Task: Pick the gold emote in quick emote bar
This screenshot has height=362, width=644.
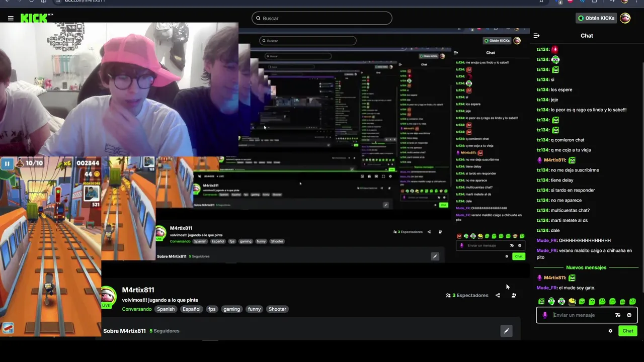Action: point(572,302)
